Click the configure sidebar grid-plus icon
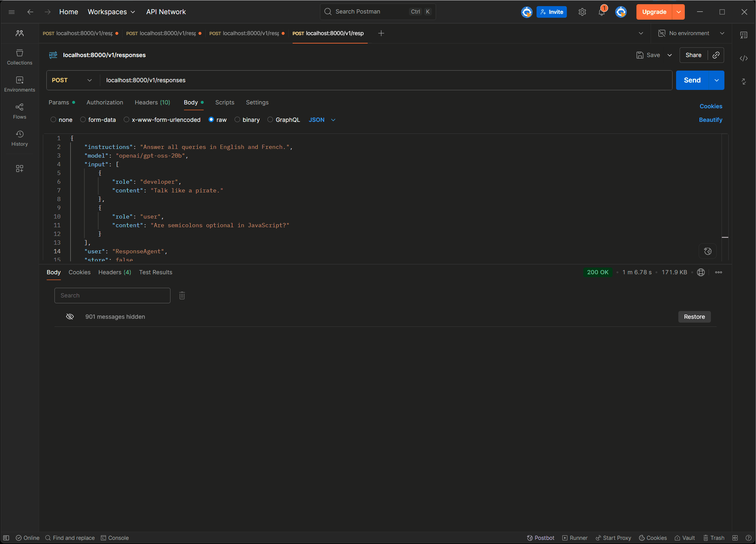Image resolution: width=756 pixels, height=544 pixels. 20,168
